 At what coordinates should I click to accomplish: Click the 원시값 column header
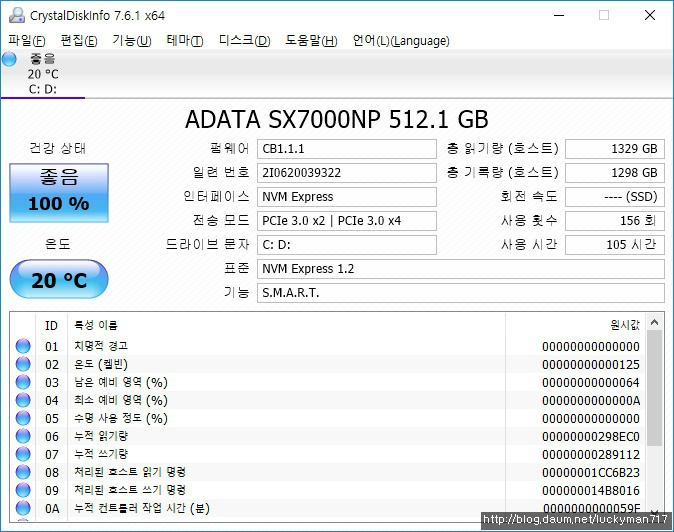pos(576,325)
